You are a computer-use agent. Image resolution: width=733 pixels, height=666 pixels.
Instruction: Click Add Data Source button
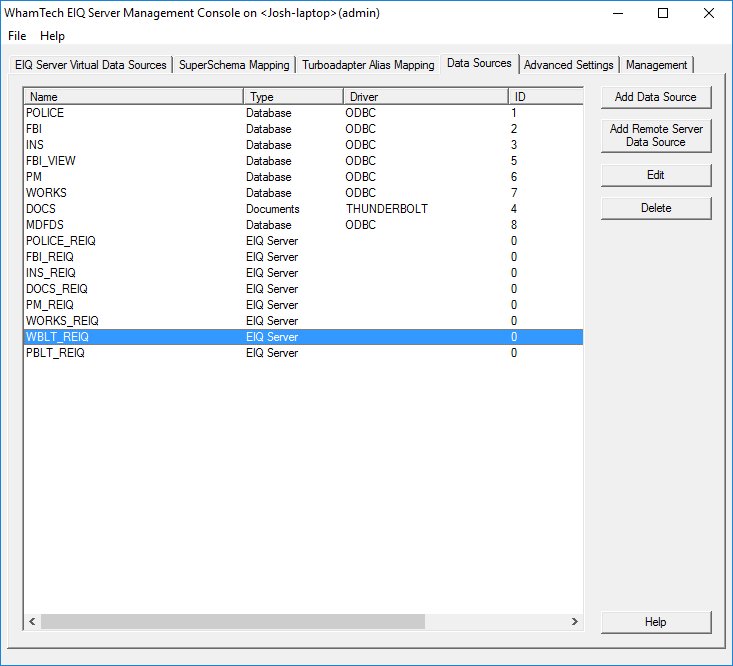tap(656, 97)
